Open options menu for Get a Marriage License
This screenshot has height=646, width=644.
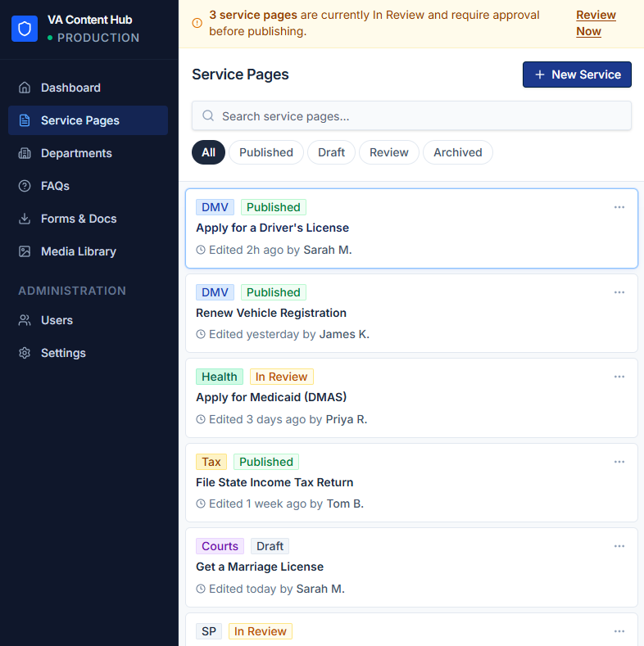click(x=619, y=546)
